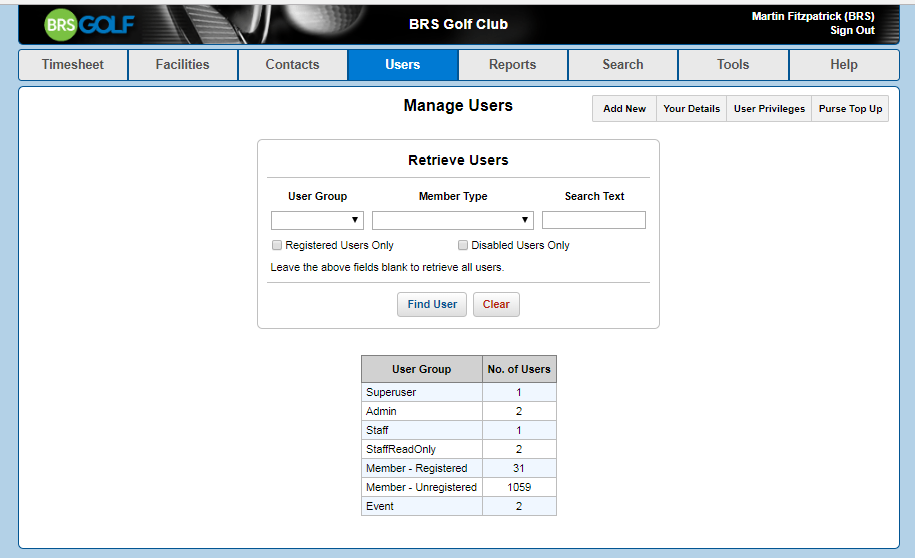The height and width of the screenshot is (558, 915).
Task: Expand the Member Type dropdown
Action: tap(453, 220)
